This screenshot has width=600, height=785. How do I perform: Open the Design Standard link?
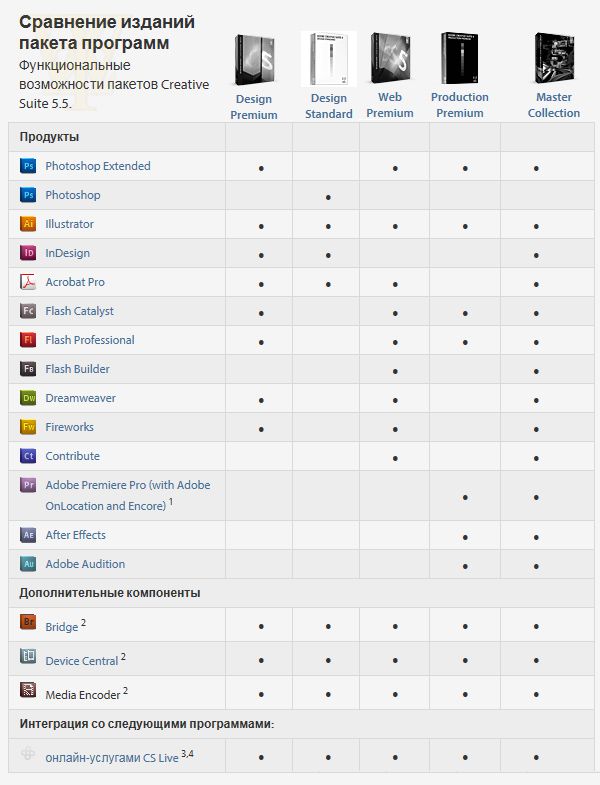tap(329, 106)
